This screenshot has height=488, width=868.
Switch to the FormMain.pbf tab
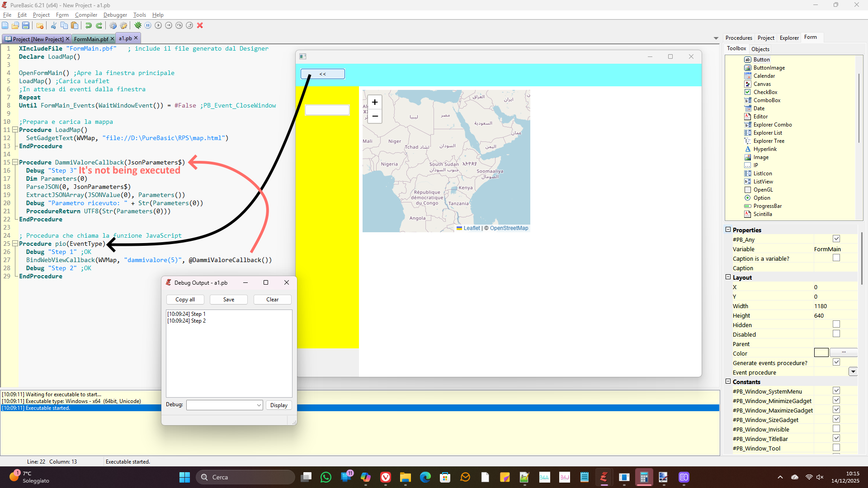coord(91,39)
